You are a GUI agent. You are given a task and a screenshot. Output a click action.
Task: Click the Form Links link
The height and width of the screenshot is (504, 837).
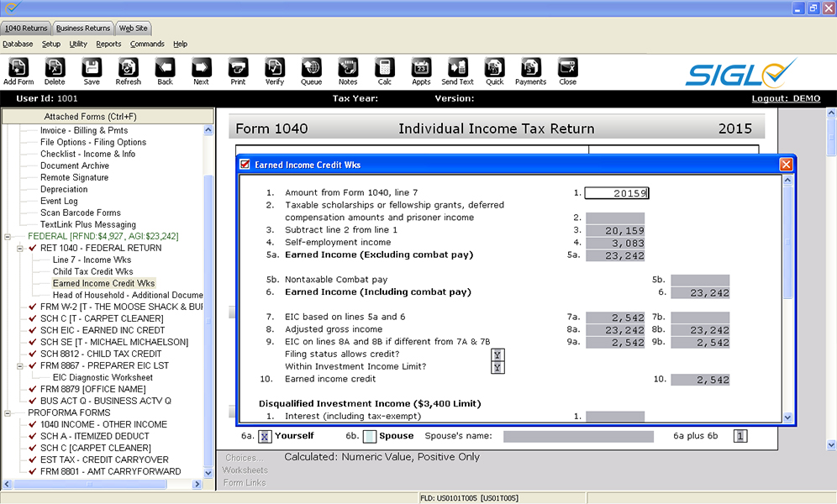[245, 483]
